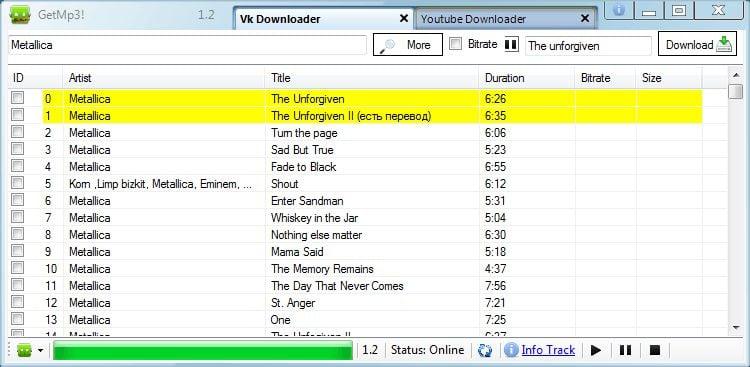750x367 pixels.
Task: Click the scrollbar up arrow
Action: point(736,75)
